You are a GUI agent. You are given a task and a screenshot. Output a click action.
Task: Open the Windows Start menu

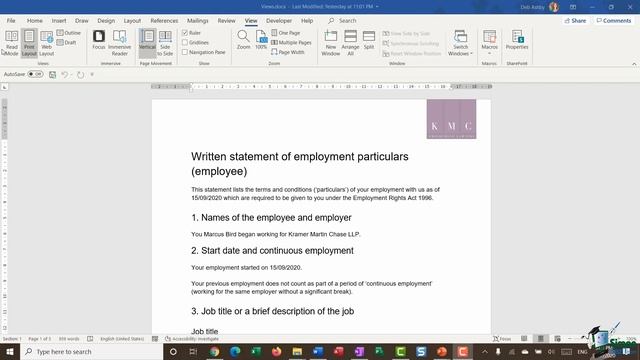(10, 351)
